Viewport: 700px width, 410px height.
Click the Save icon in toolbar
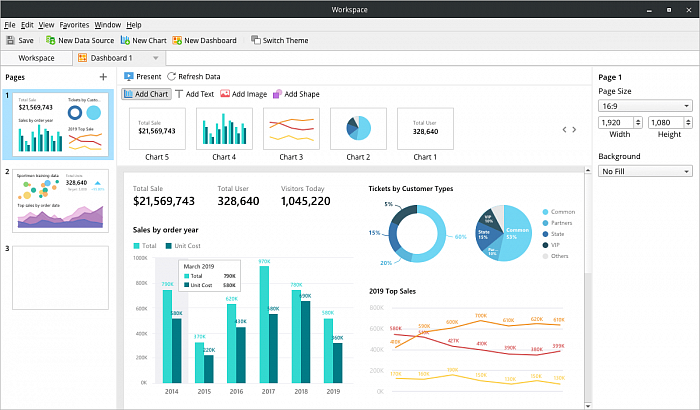(11, 41)
